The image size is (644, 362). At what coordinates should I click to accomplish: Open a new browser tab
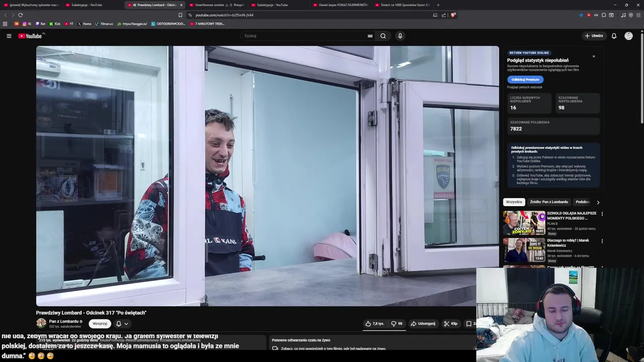point(438,5)
